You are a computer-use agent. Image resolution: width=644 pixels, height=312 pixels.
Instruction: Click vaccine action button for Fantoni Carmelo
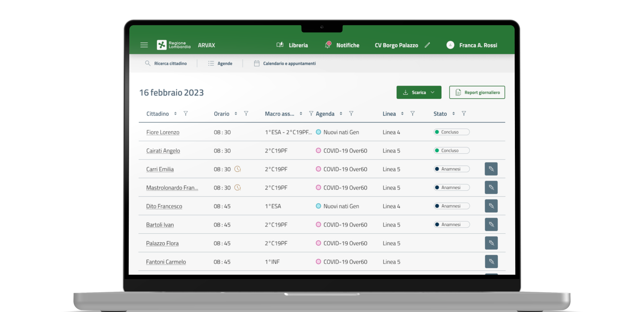click(x=491, y=262)
